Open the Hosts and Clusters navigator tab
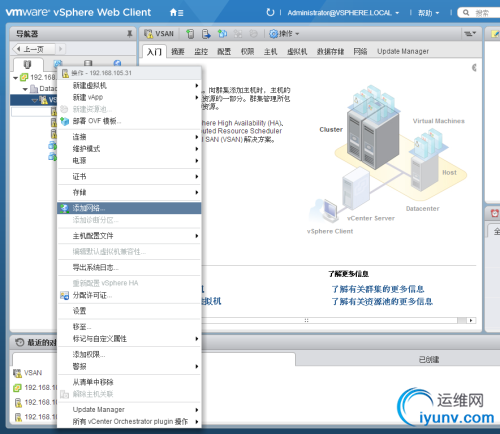This screenshot has height=434, width=500. [27, 64]
